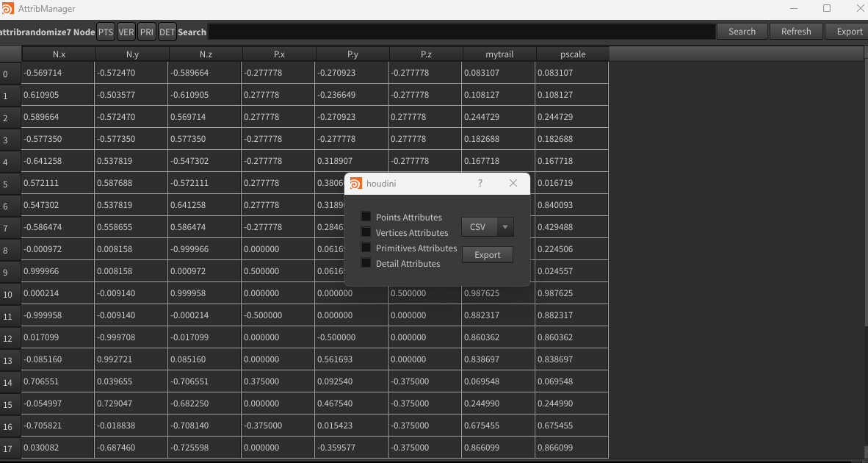Select the mytrail column header

pos(498,53)
